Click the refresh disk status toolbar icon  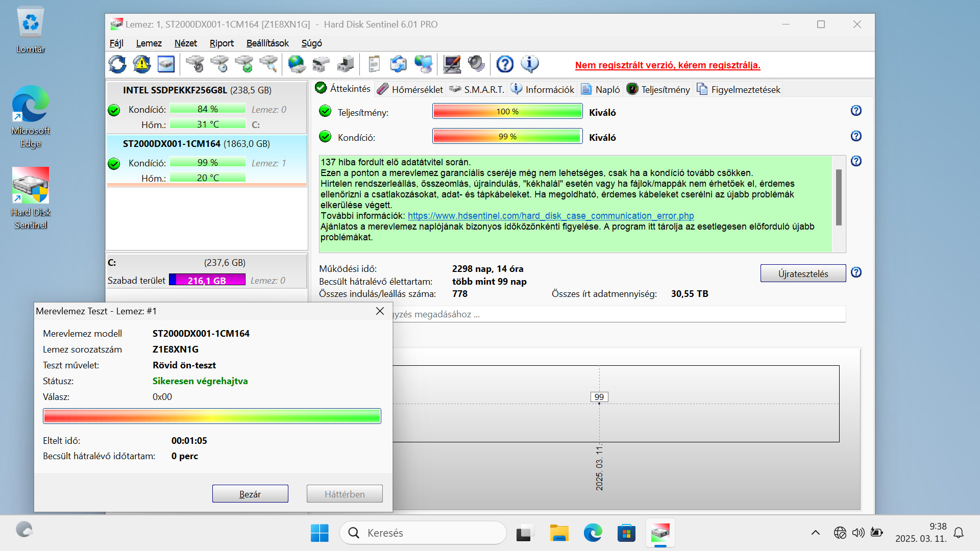point(117,64)
